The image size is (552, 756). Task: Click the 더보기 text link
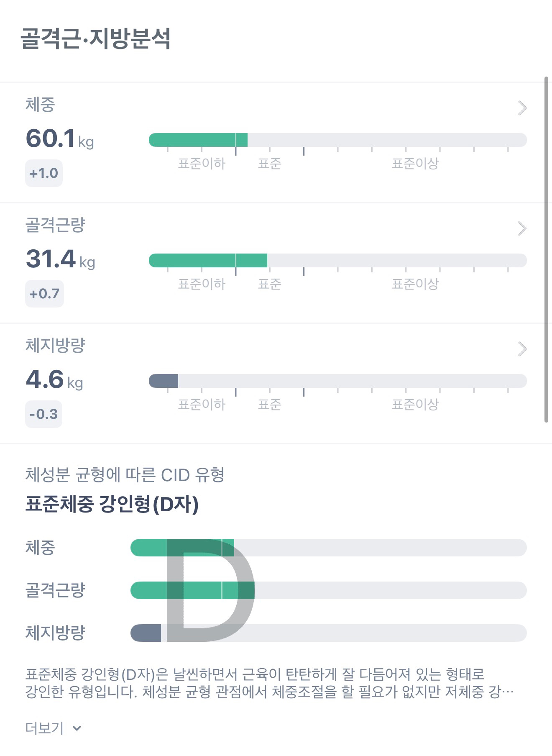(44, 728)
